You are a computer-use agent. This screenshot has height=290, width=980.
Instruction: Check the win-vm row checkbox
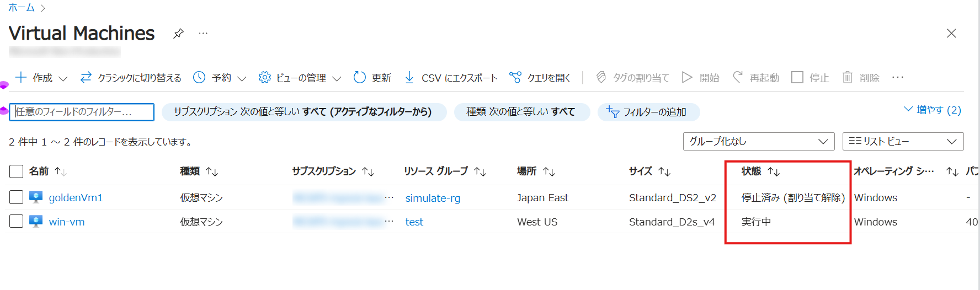(17, 222)
